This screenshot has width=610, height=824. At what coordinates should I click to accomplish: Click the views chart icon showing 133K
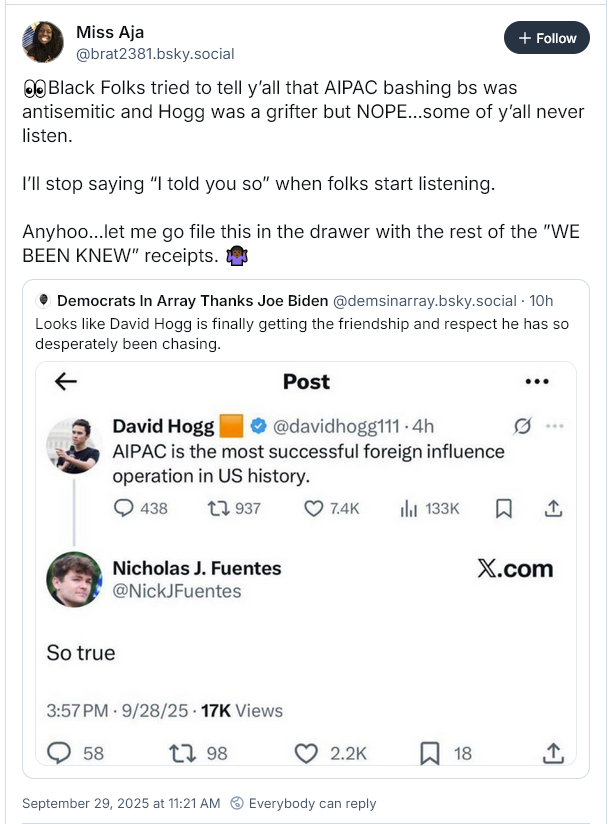point(408,508)
